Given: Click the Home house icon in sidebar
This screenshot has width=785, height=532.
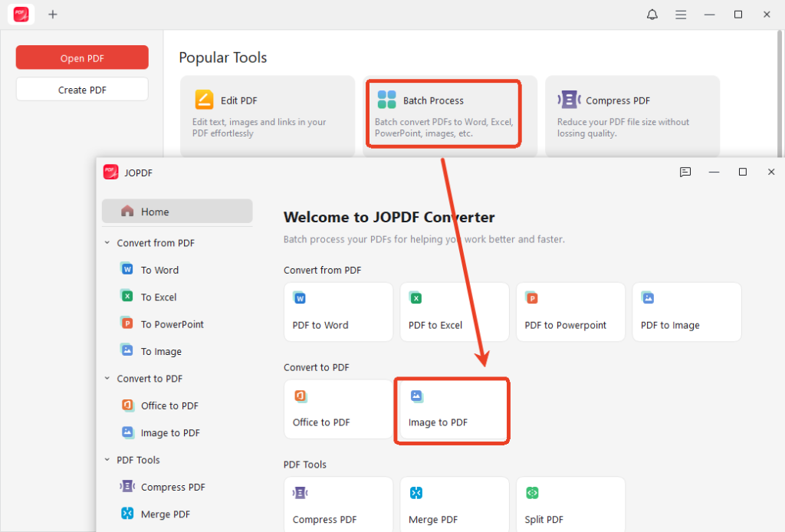Looking at the screenshot, I should click(127, 212).
